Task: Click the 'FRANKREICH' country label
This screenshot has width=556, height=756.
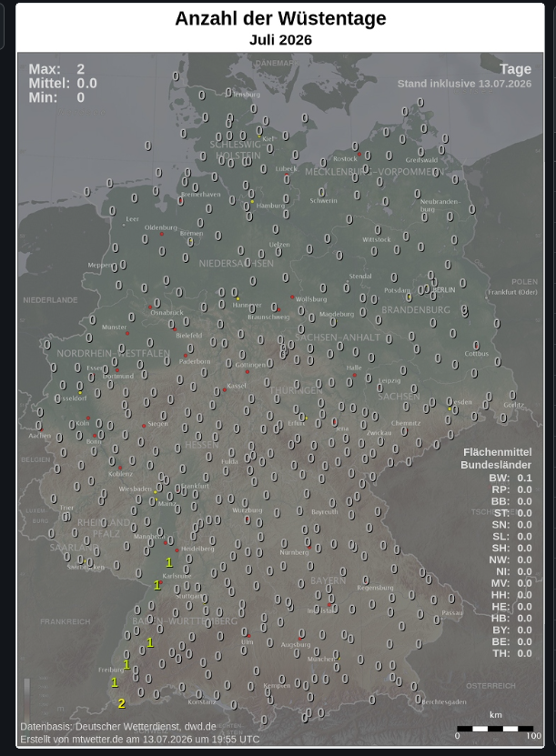Action: pos(66,622)
